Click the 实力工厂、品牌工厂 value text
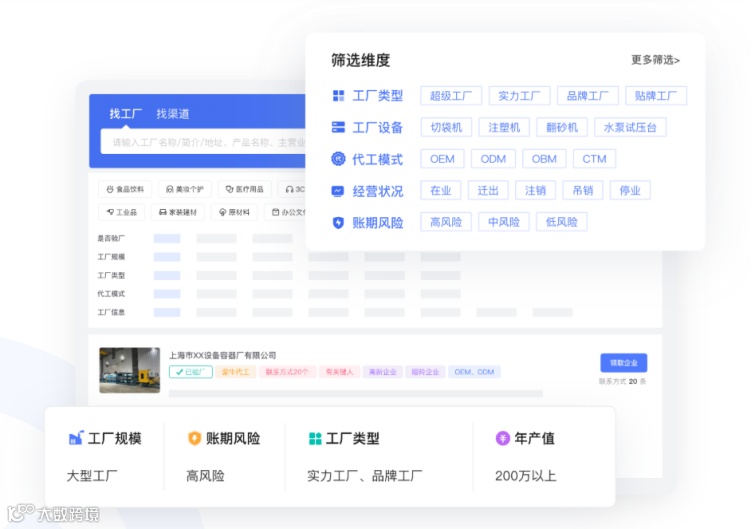752x529 pixels. click(x=364, y=476)
